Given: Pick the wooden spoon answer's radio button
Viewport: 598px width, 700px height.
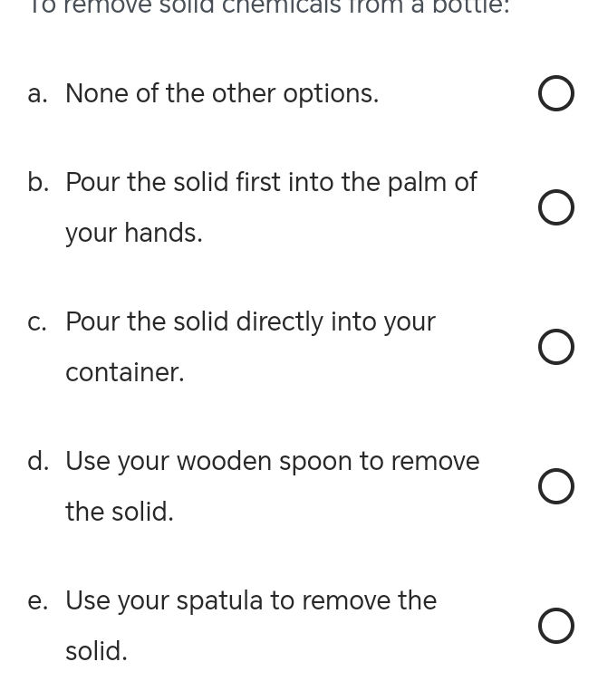Looking at the screenshot, I should [555, 486].
